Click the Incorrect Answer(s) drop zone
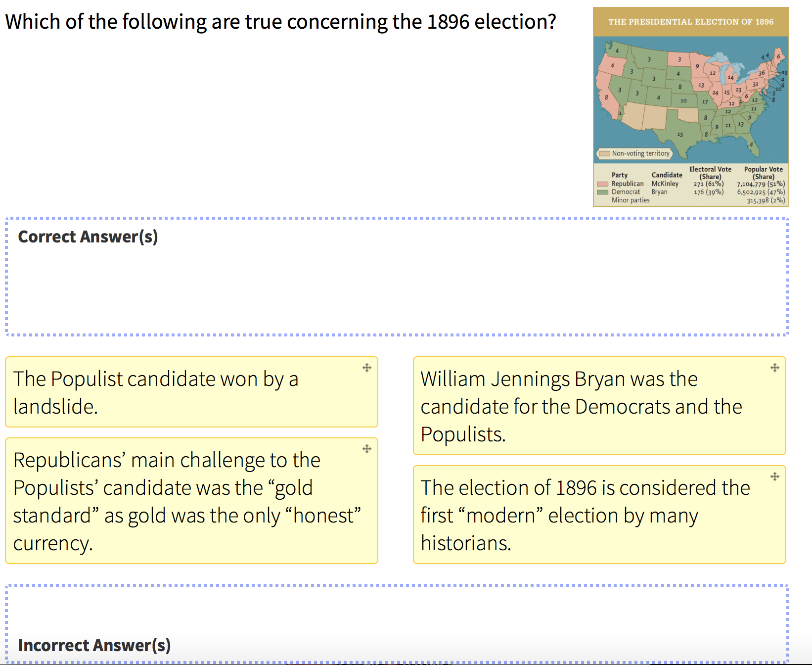The height and width of the screenshot is (665, 812). tap(397, 623)
